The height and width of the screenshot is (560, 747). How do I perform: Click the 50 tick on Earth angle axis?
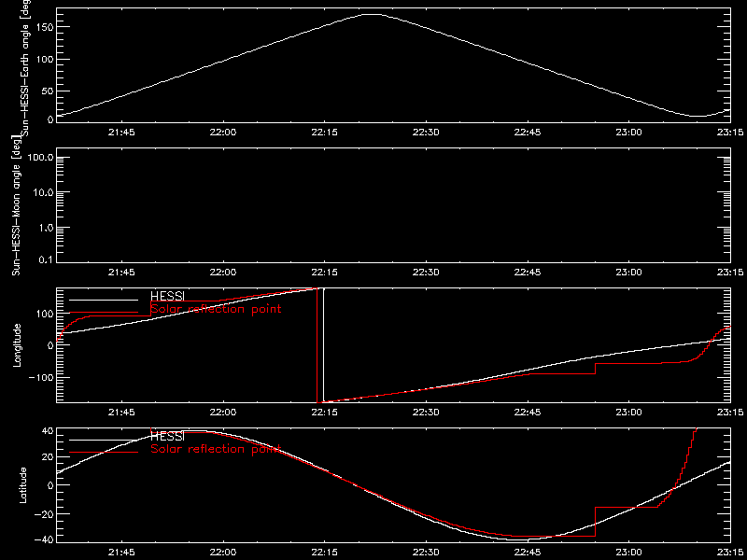[x=47, y=91]
